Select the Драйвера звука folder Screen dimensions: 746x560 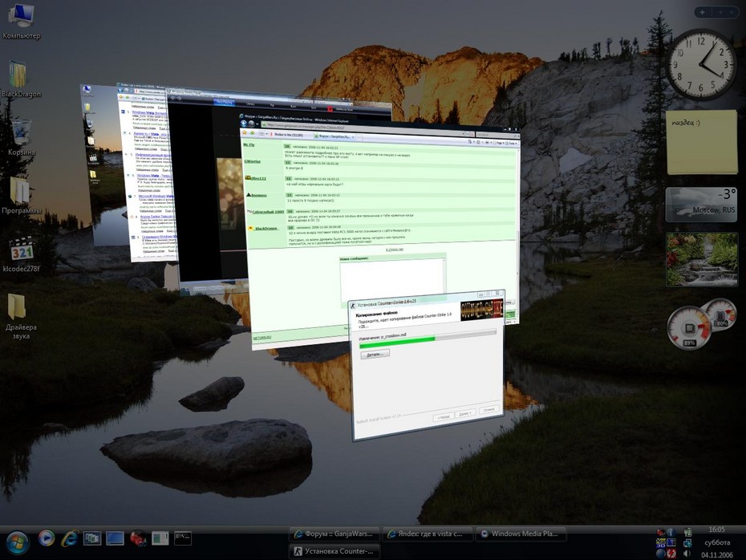pos(21,316)
